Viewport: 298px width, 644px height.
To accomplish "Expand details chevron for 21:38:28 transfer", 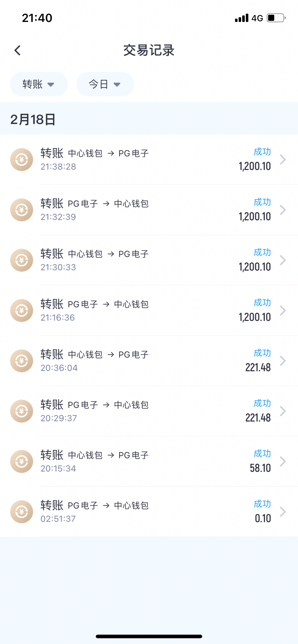I will (283, 160).
